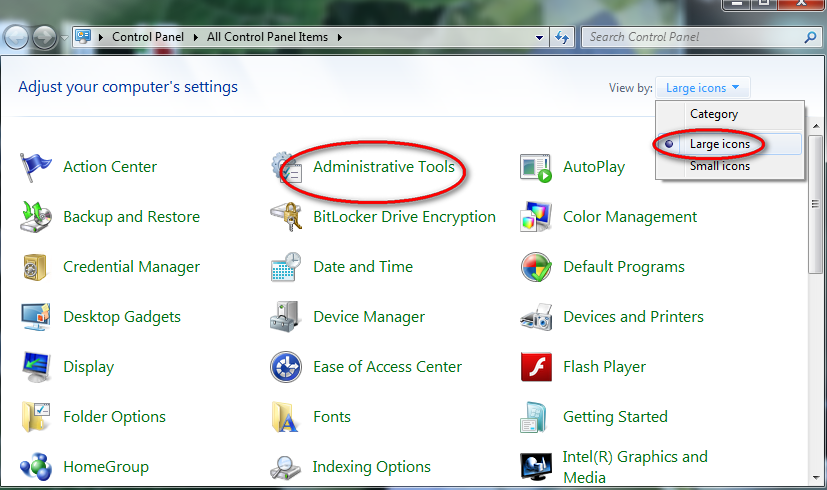Open the AutoPlay icon
The width and height of the screenshot is (827, 490).
pyautogui.click(x=536, y=168)
